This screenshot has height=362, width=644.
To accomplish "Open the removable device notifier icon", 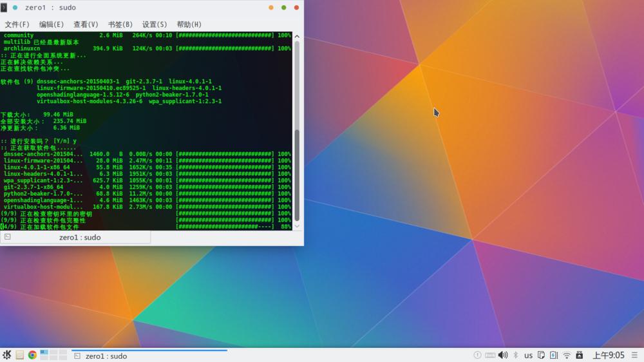I will click(580, 355).
